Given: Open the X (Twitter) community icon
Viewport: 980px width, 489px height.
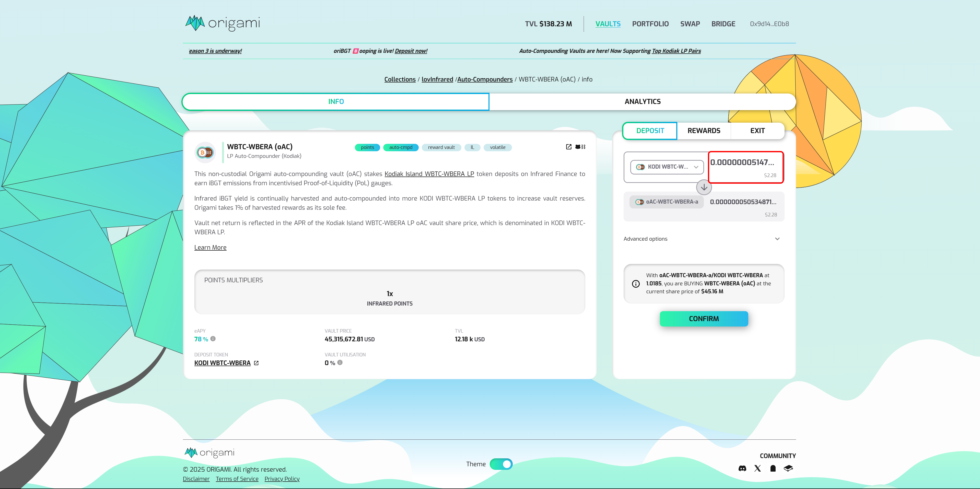Looking at the screenshot, I should point(757,469).
